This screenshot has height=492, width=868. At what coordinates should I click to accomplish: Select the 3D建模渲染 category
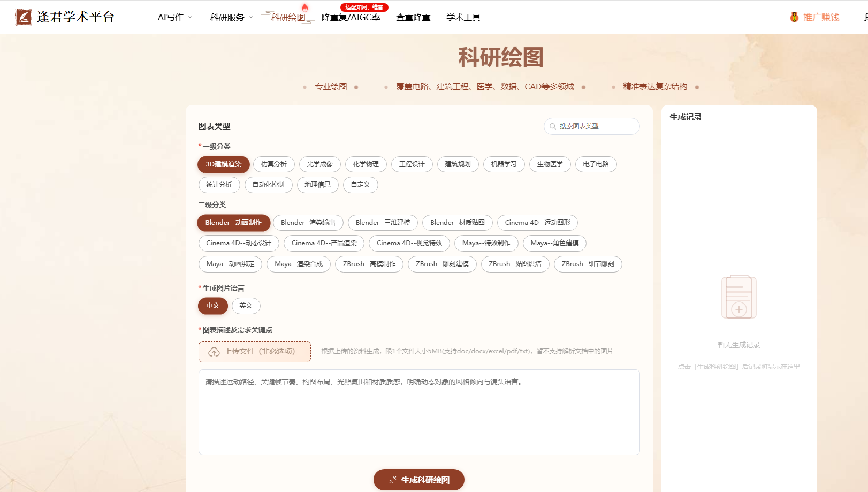(x=224, y=164)
